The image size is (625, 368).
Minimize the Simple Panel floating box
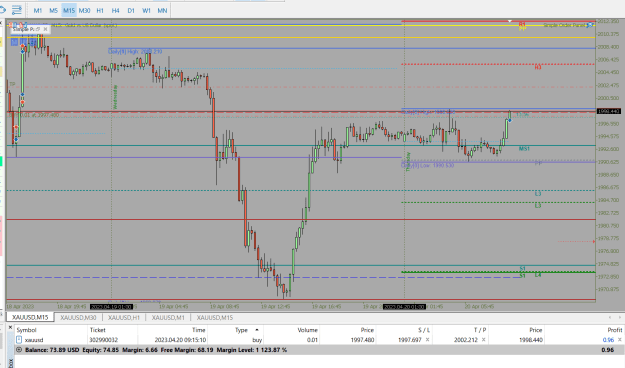tap(39, 29)
